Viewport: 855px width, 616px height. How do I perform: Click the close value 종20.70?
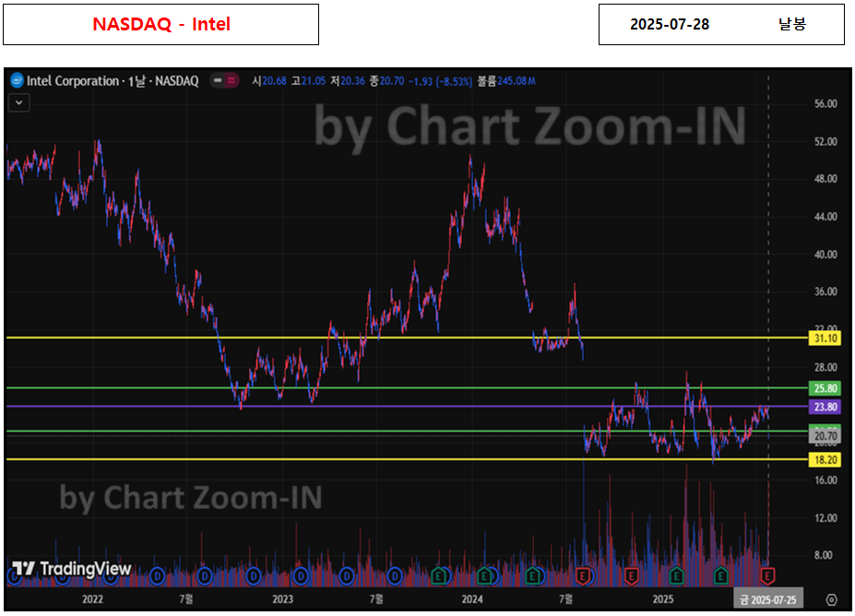[x=386, y=81]
